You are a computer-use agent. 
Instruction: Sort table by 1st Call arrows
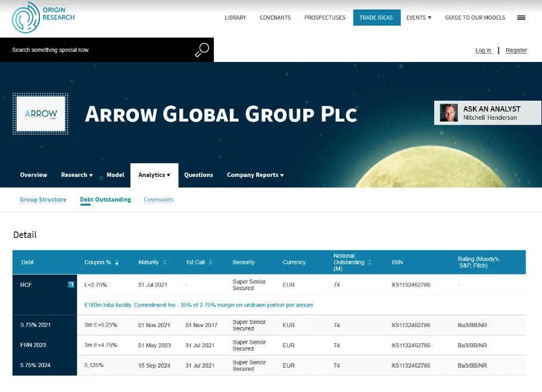210,262
